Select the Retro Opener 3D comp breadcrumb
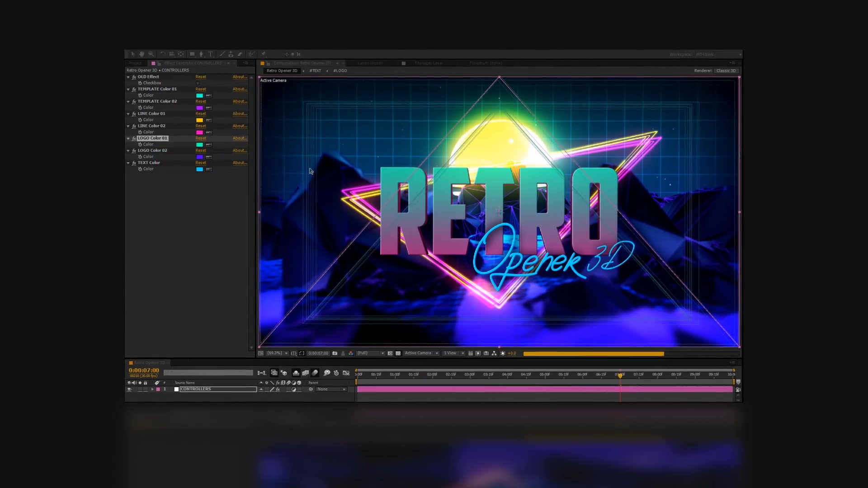Image resolution: width=868 pixels, height=488 pixels. click(x=282, y=70)
